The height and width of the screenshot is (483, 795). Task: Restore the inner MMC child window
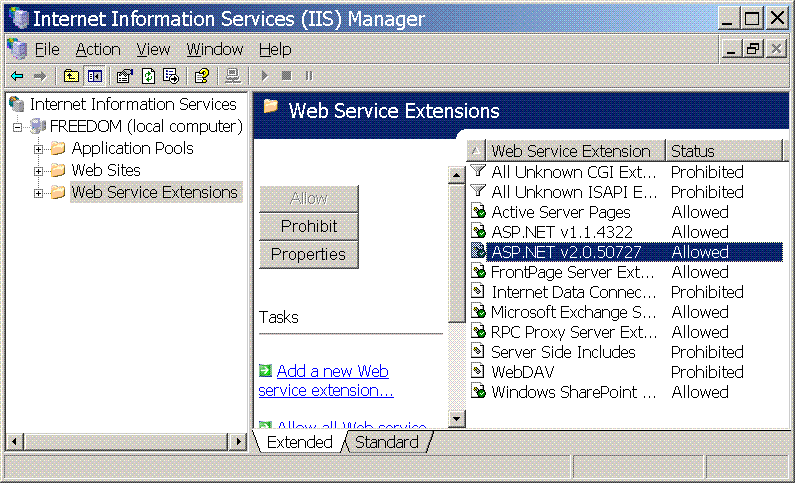click(x=753, y=49)
